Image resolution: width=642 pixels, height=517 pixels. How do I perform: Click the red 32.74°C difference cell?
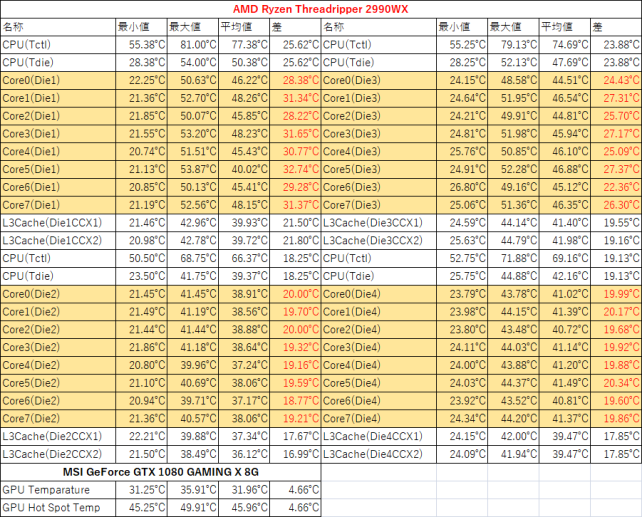296,169
